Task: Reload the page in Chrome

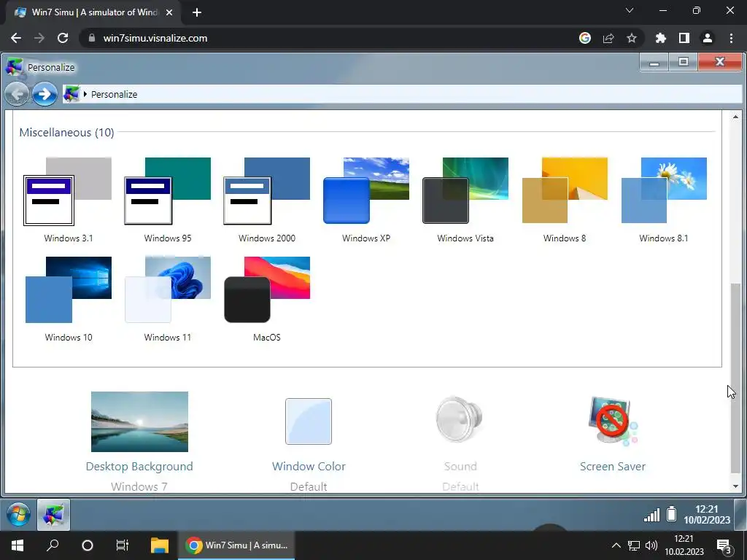Action: tap(63, 38)
